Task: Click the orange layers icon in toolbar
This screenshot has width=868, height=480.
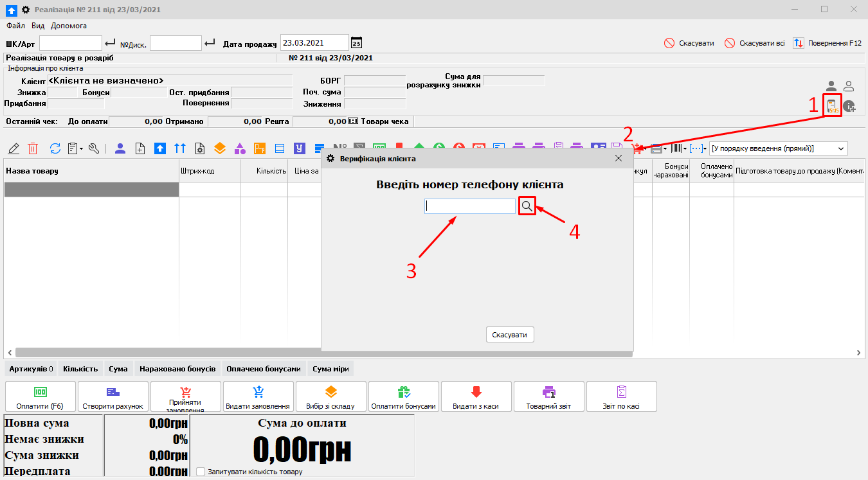Action: tap(220, 148)
